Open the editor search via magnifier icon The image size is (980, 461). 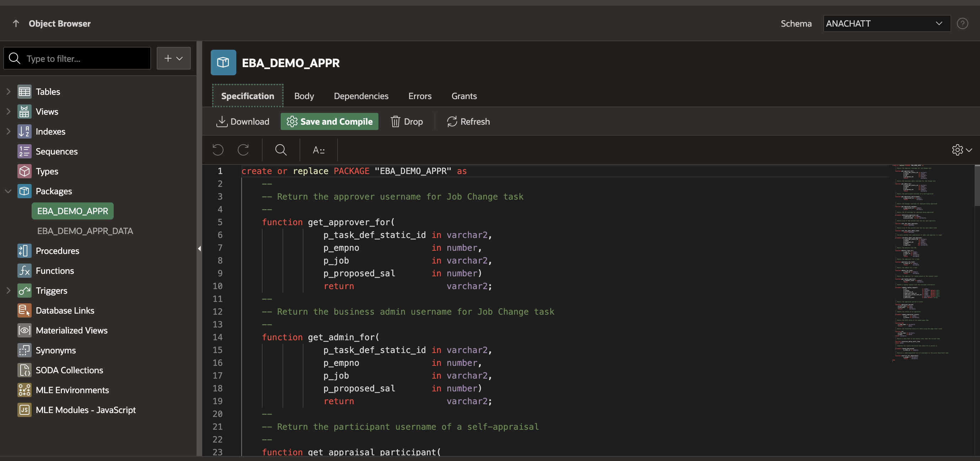pyautogui.click(x=281, y=150)
